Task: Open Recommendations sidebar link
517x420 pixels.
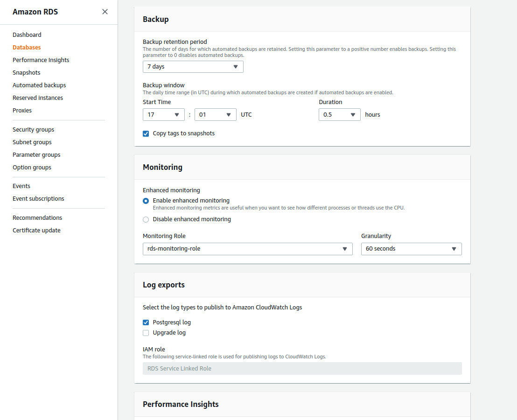Action: 37,217
